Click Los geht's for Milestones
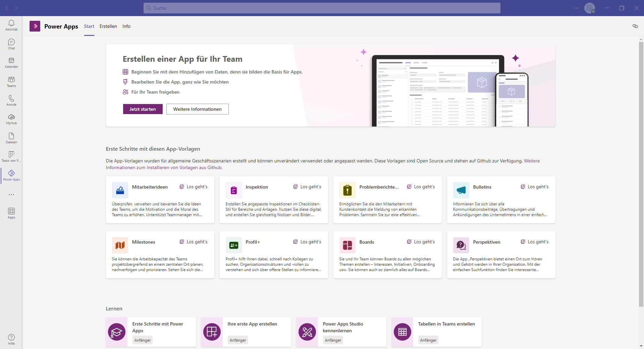Viewport: 644px width, 349px height. pos(194,242)
